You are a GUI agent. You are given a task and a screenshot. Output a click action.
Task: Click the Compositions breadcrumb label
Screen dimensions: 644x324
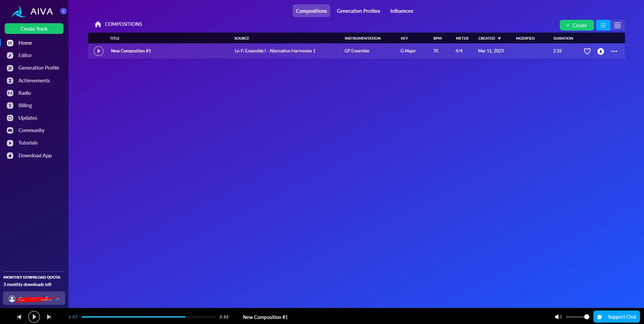click(x=123, y=24)
